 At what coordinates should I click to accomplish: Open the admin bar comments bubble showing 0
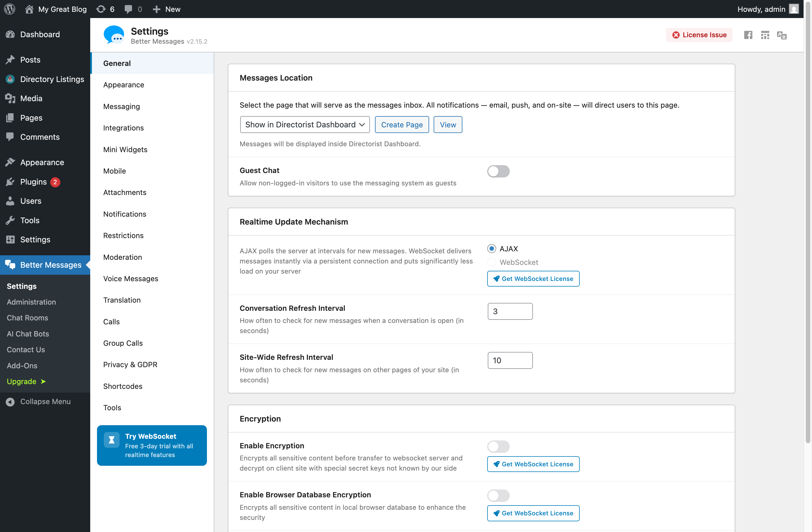point(128,9)
